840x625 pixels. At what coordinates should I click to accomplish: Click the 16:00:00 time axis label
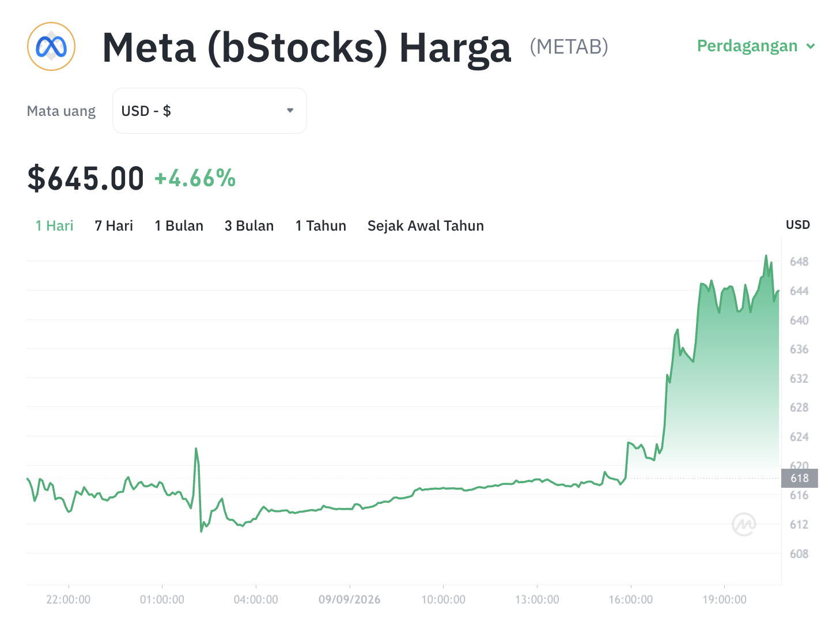tap(631, 600)
